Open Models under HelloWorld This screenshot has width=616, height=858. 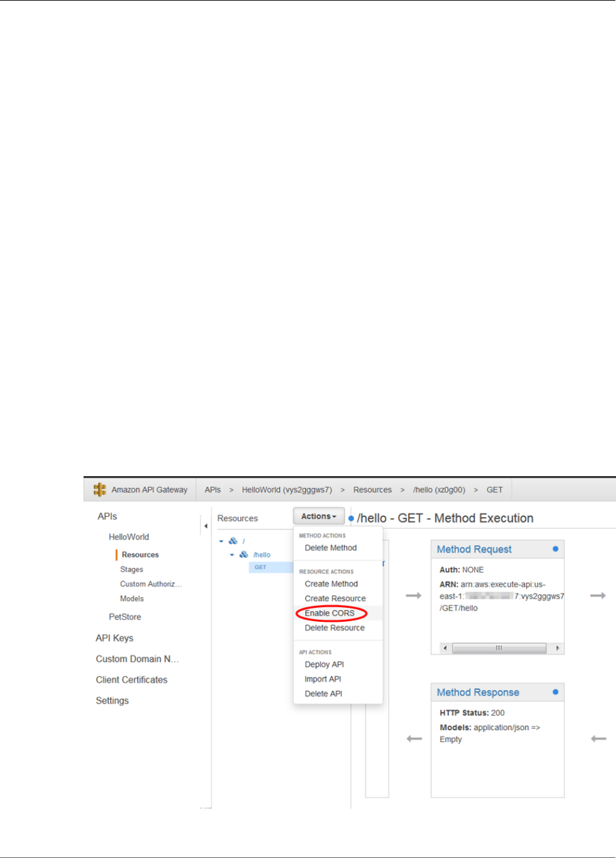(x=132, y=598)
